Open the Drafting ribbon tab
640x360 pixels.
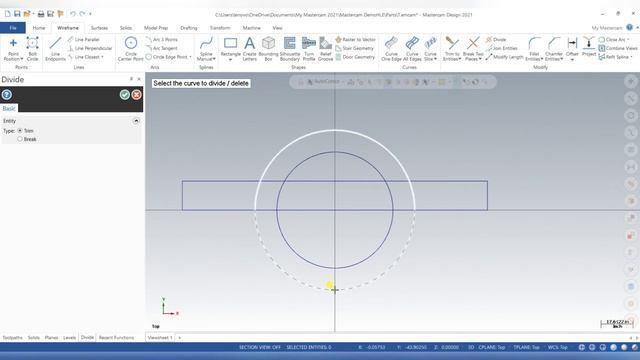[x=189, y=28]
